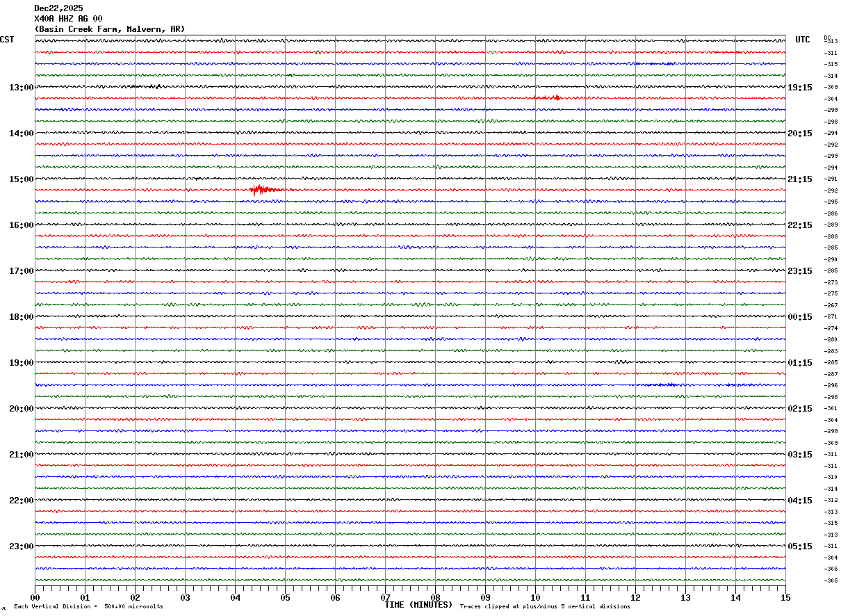Pick the 05:15 UTC time label

tap(799, 546)
